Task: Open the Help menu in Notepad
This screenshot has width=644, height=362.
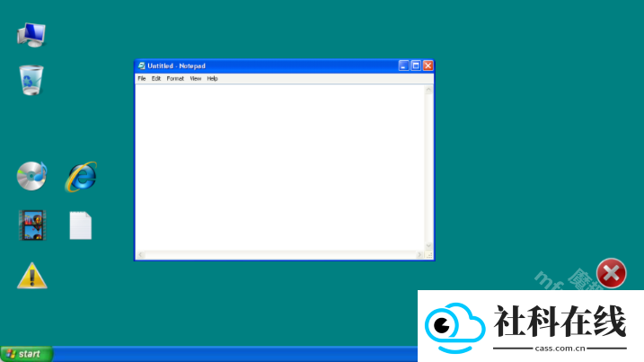Action: 212,78
